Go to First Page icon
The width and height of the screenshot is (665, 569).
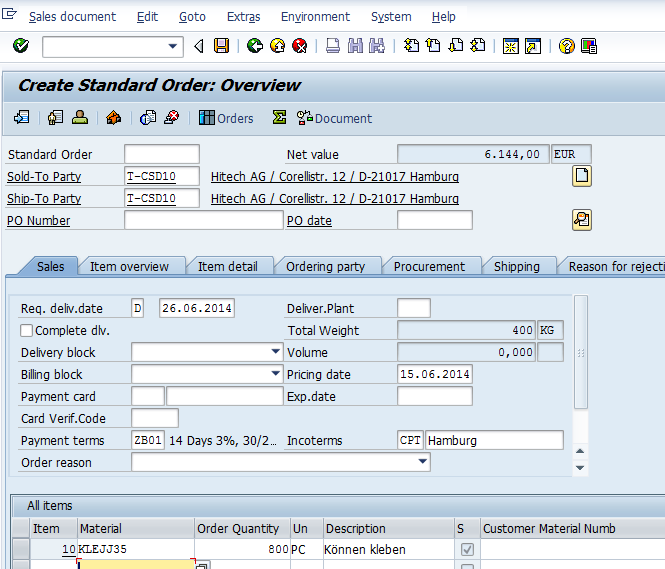[411, 45]
